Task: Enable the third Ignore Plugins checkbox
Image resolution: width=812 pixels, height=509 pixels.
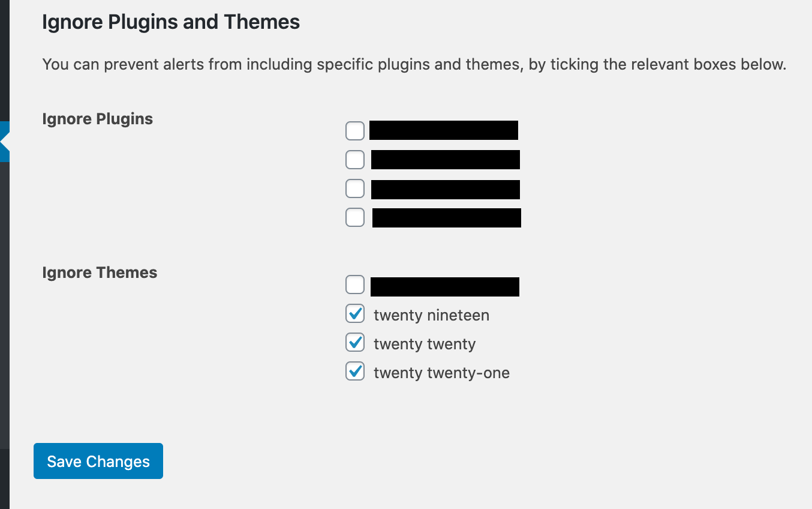Action: click(355, 188)
